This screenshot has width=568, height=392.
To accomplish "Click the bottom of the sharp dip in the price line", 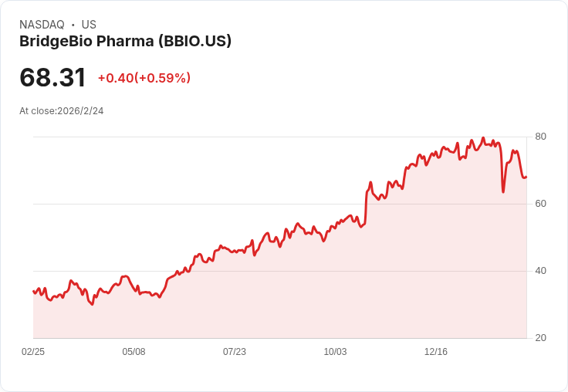I will point(503,191).
